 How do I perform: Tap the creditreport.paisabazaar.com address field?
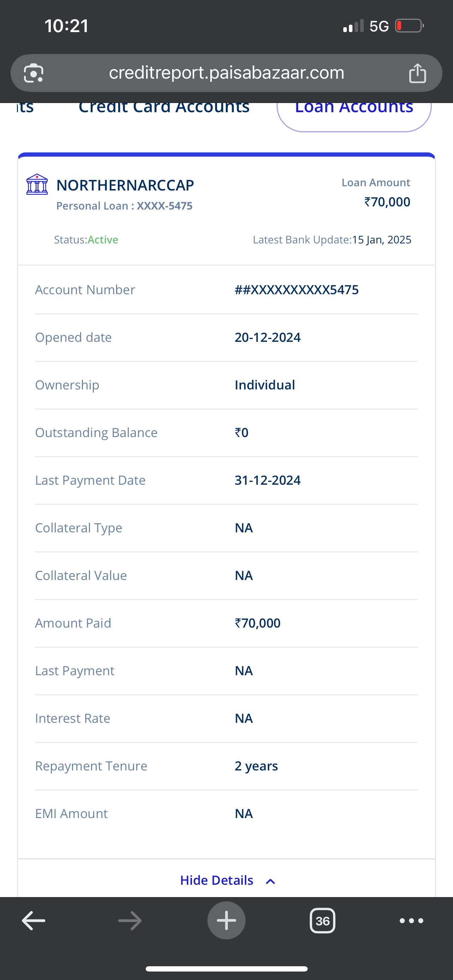click(226, 73)
